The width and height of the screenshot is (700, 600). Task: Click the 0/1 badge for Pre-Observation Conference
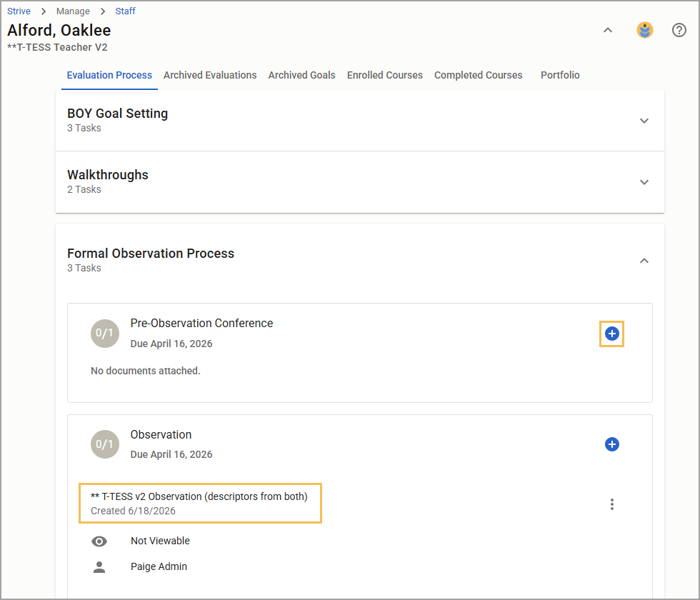(x=105, y=333)
